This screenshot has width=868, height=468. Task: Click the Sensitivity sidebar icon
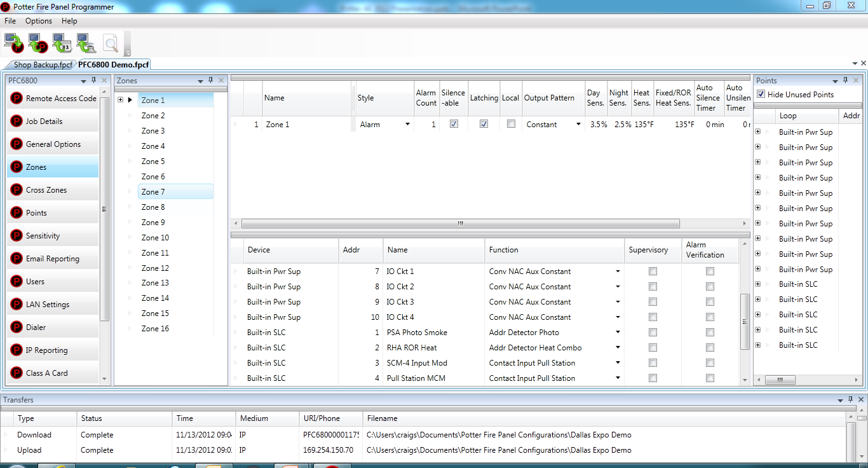[x=17, y=236]
